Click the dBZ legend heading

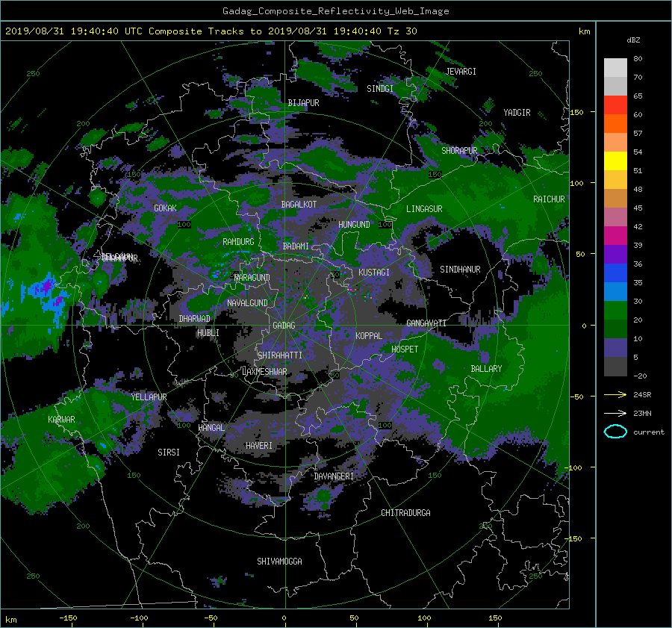[x=633, y=40]
